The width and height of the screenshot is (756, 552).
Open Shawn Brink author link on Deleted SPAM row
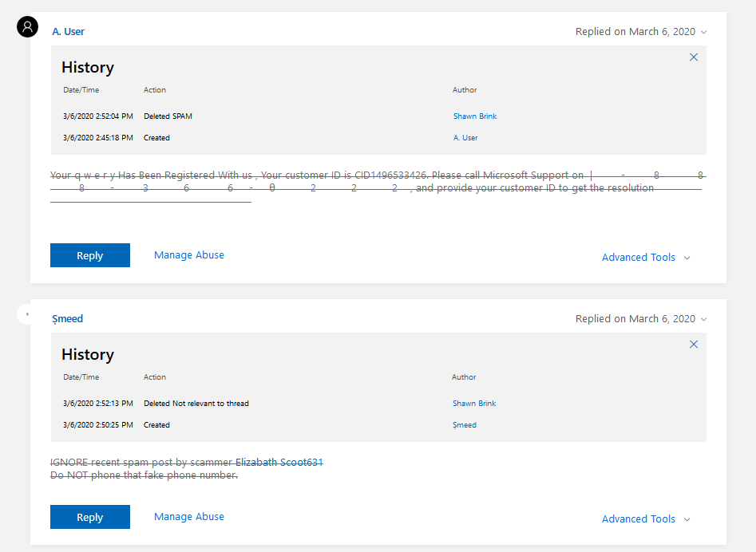coord(475,116)
